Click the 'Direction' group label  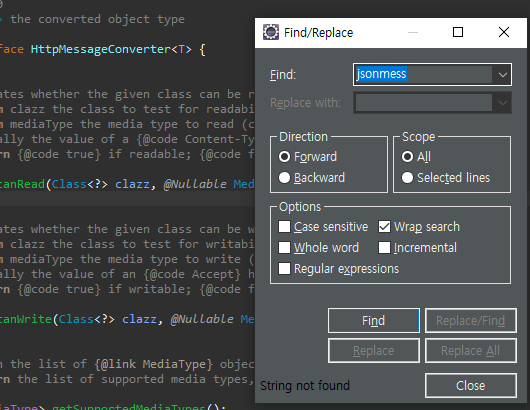tap(304, 137)
